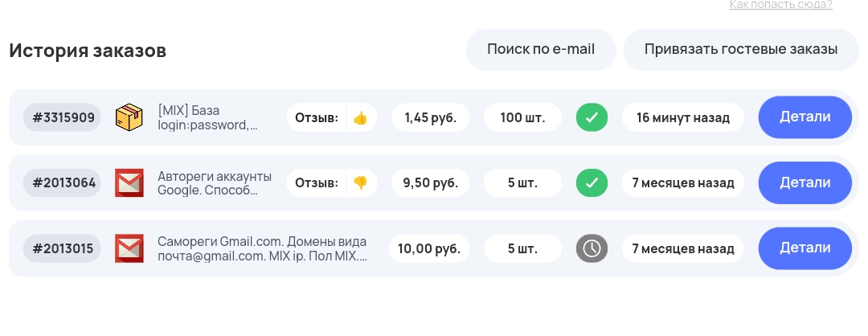Click the thumbs-down review icon on order #2013064
Screen dimensions: 868x336
pos(360,183)
